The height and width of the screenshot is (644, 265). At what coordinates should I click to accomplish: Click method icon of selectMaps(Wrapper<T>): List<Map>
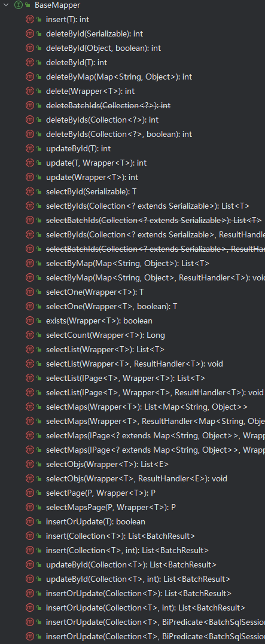tap(29, 407)
